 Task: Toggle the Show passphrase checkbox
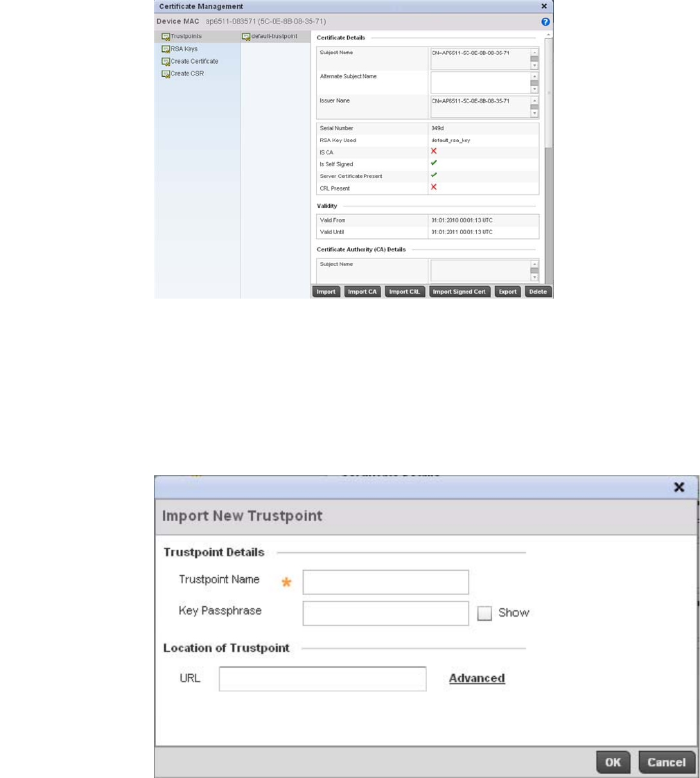pos(484,613)
